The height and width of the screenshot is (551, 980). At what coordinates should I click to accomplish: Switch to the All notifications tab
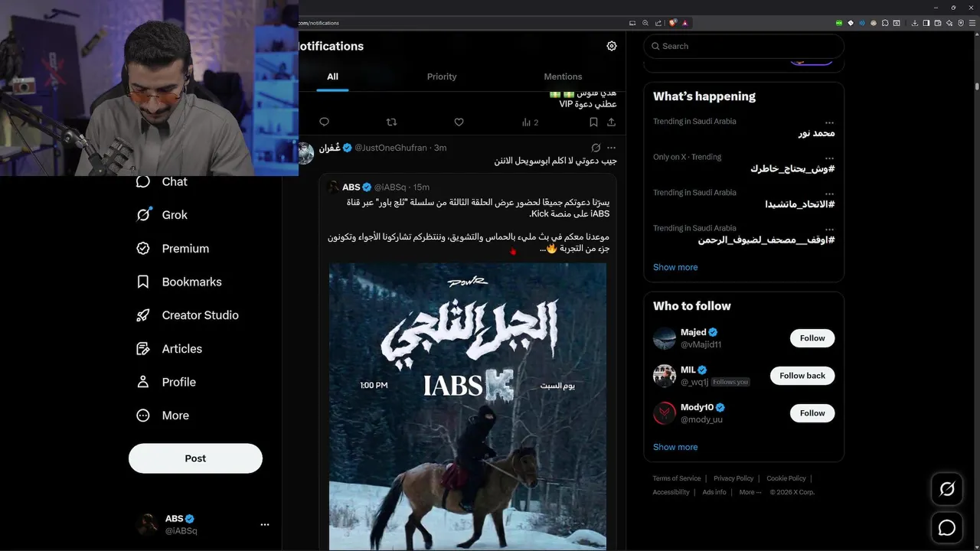pyautogui.click(x=332, y=77)
